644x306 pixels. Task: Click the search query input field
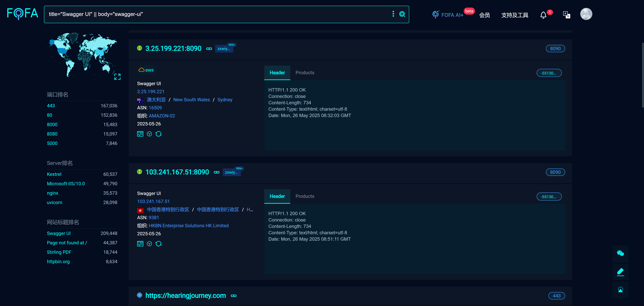(218, 14)
